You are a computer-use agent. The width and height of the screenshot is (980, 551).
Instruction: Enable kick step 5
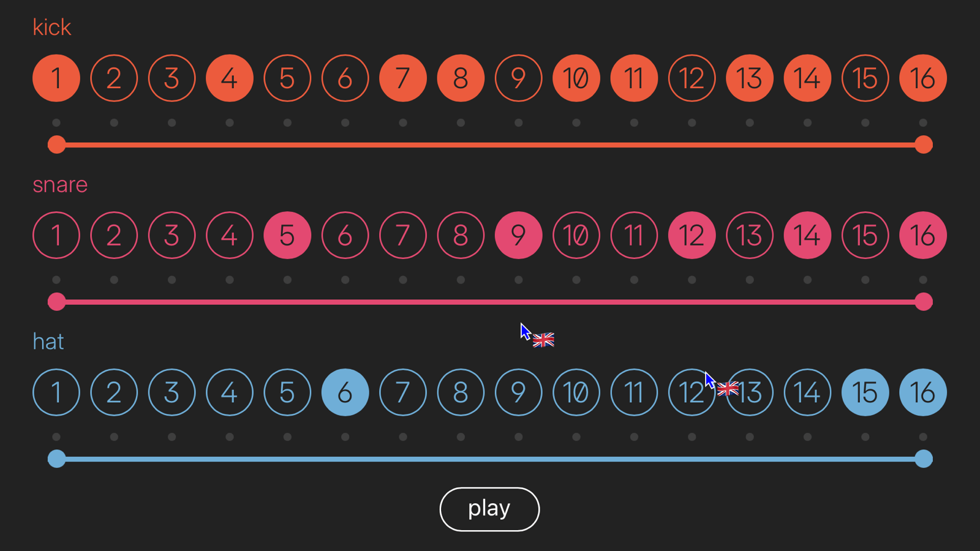(x=287, y=78)
